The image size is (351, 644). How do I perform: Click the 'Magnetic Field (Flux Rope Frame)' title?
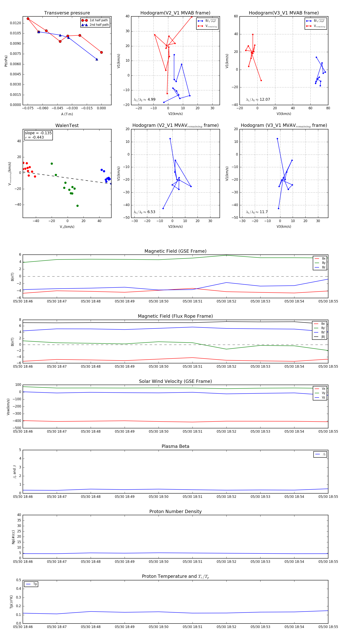(175, 316)
